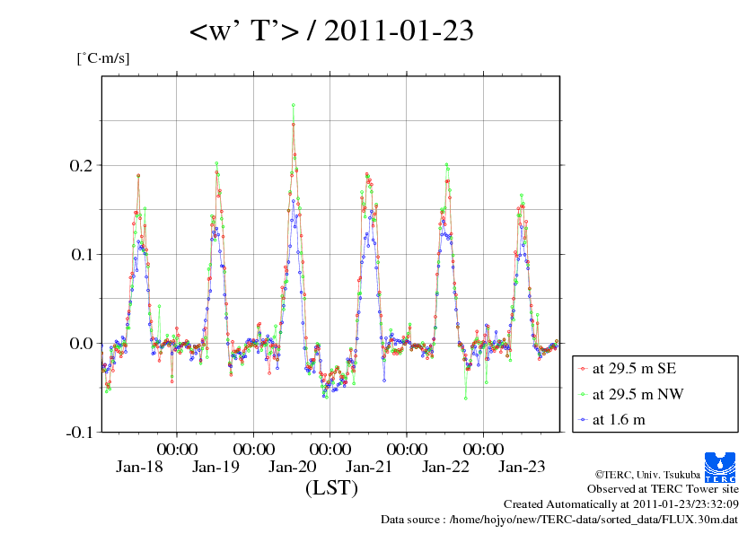Click the (LST) axis label
The image size is (756, 534).
pyautogui.click(x=331, y=487)
